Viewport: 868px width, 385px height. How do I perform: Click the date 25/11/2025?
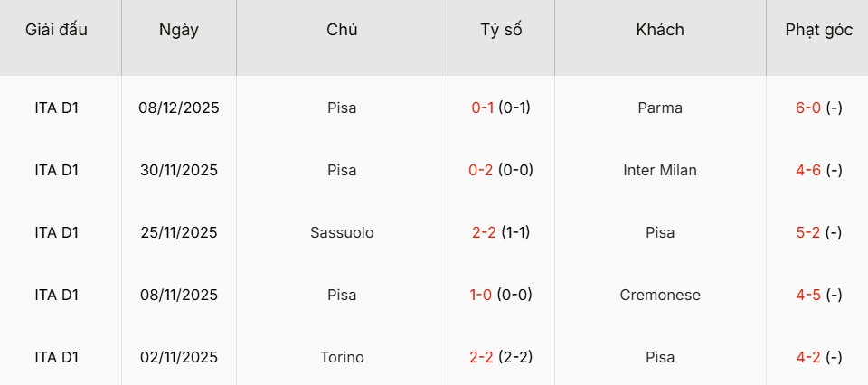click(x=179, y=232)
